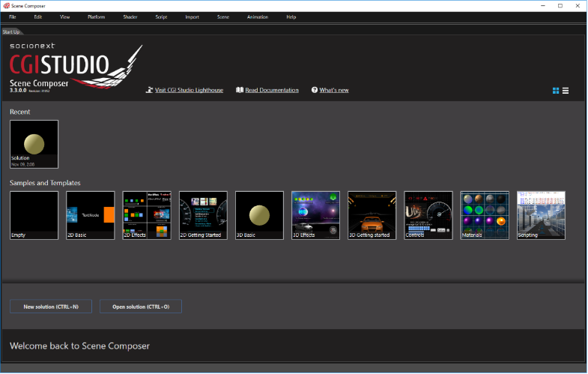This screenshot has width=588, height=374.
Task: Open the Animation menu
Action: click(x=258, y=17)
